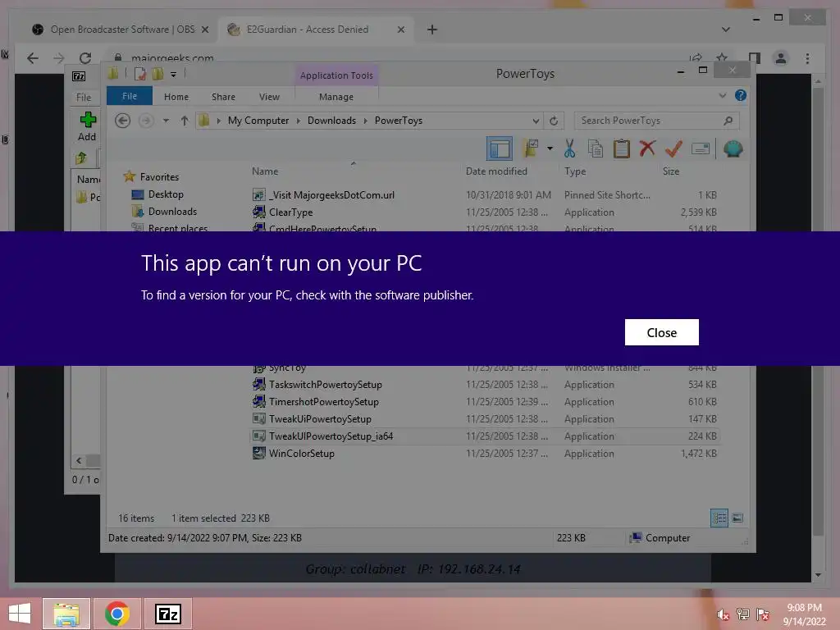
Task: Click the Paste clipboard icon
Action: pos(622,148)
